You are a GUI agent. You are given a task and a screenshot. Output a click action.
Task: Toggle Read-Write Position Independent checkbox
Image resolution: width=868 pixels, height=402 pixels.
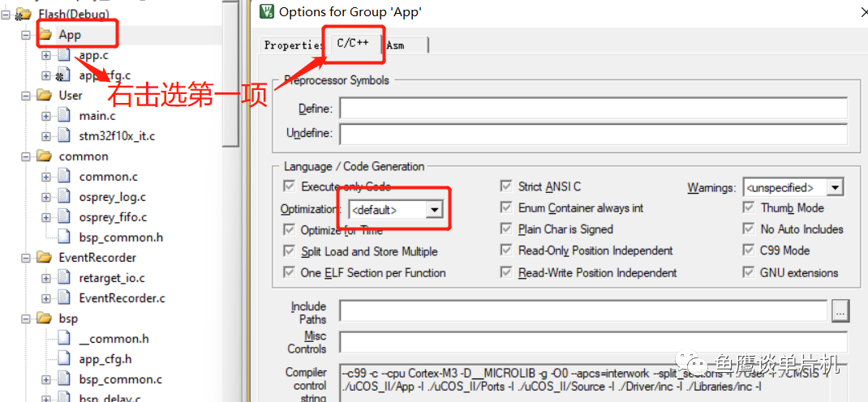tap(506, 272)
